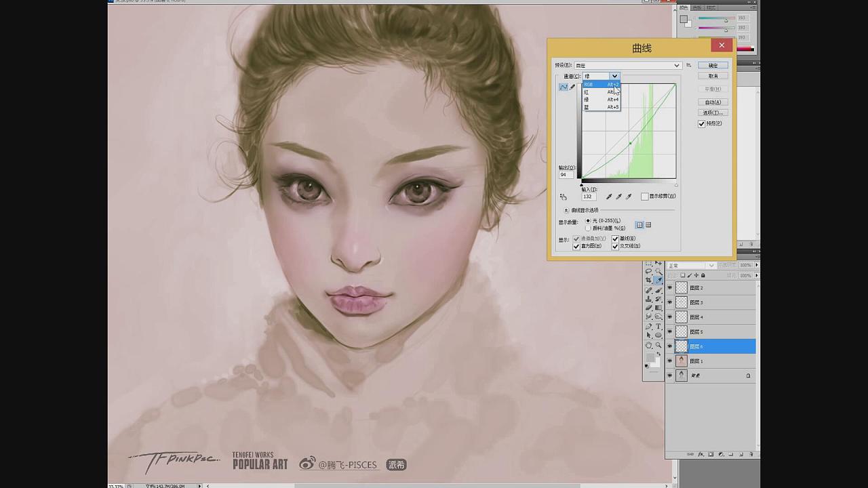Click the on-image adjustment hand tool
The width and height of the screenshot is (868, 488).
[x=563, y=197]
